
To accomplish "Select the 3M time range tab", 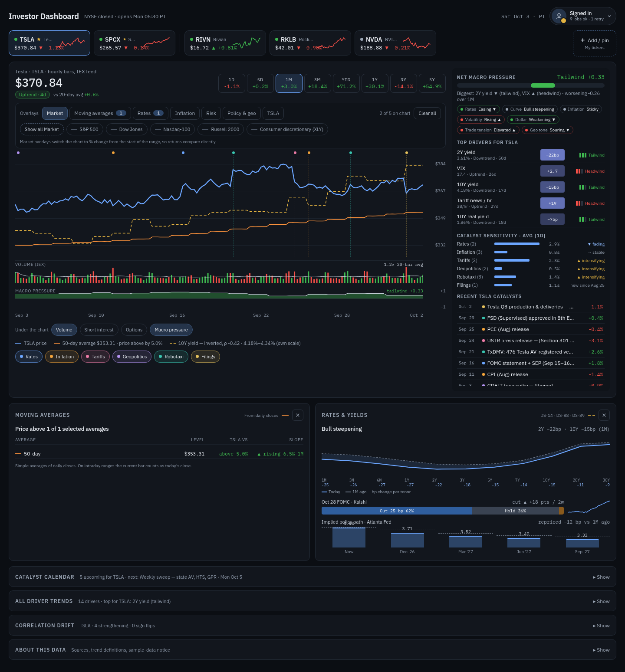I will pyautogui.click(x=318, y=83).
